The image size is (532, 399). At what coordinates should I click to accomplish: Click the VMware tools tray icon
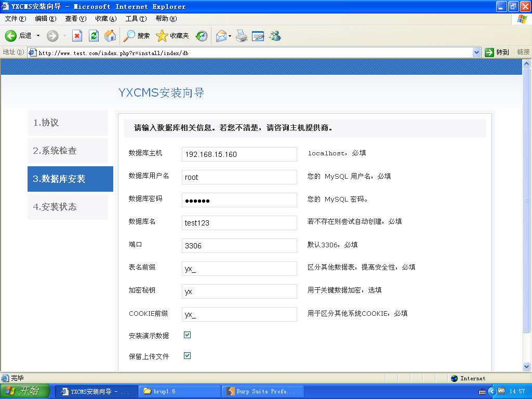[501, 391]
